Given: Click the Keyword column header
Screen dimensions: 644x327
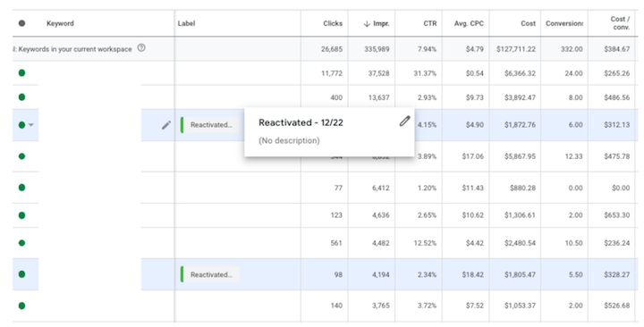Looking at the screenshot, I should (x=61, y=23).
